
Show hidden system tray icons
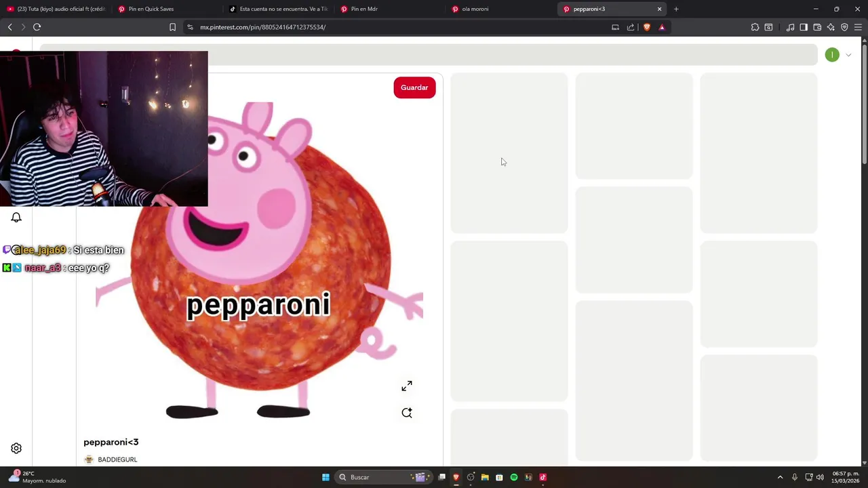pyautogui.click(x=780, y=477)
